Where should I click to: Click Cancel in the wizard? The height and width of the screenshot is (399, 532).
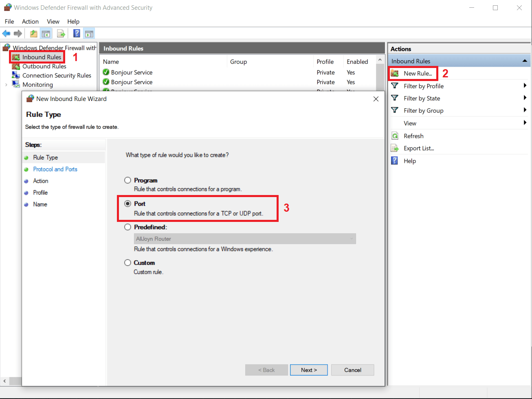coord(353,370)
